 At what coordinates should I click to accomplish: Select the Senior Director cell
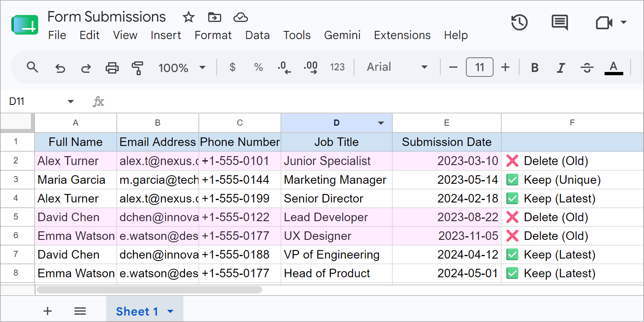pyautogui.click(x=337, y=198)
